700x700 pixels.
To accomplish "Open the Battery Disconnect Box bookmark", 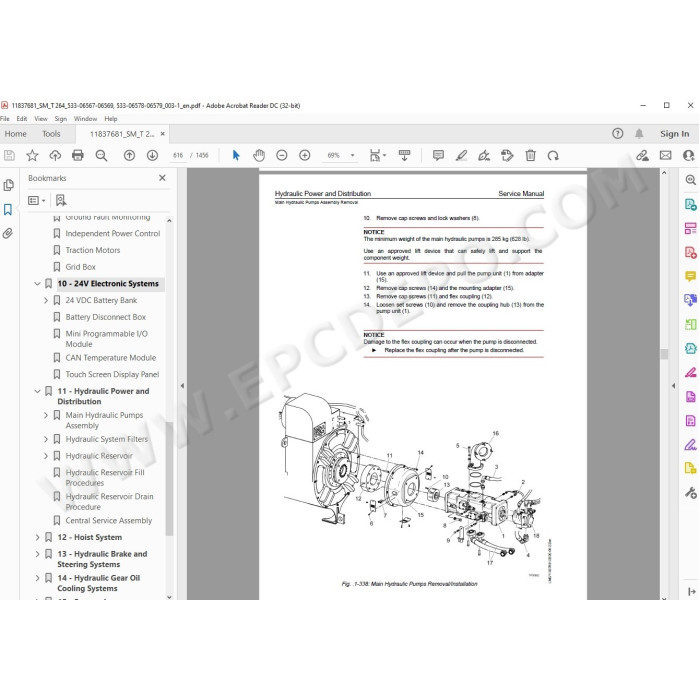I will (x=106, y=317).
